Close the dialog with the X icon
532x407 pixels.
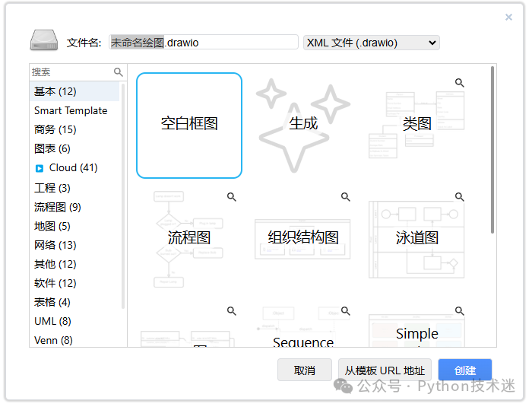click(508, 17)
